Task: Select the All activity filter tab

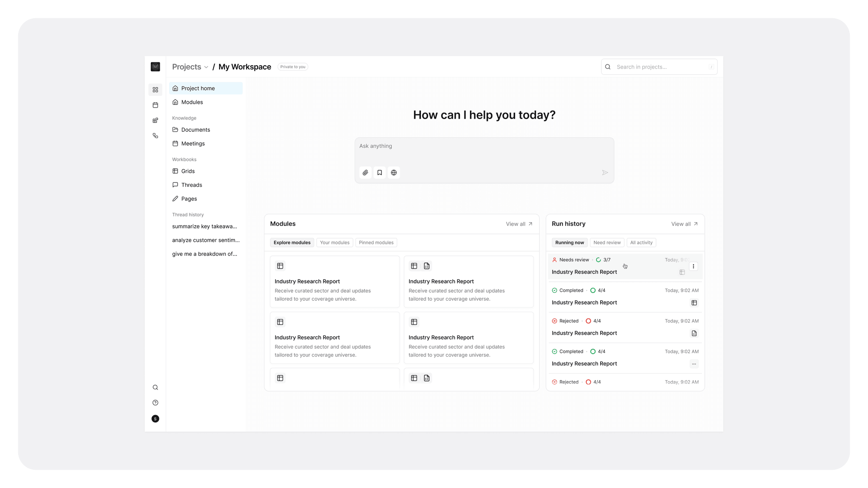Action: coord(641,243)
